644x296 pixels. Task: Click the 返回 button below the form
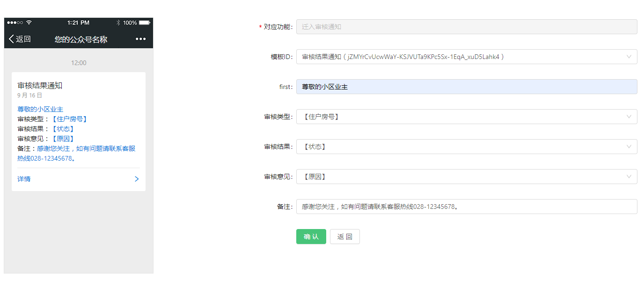[344, 237]
